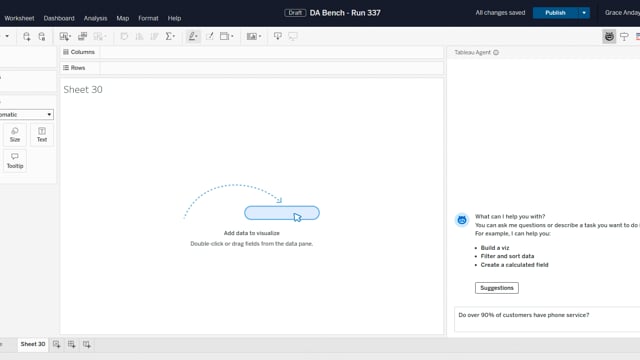Click the Tableau Agent message input field
This screenshot has width=640, height=360.
click(x=547, y=319)
